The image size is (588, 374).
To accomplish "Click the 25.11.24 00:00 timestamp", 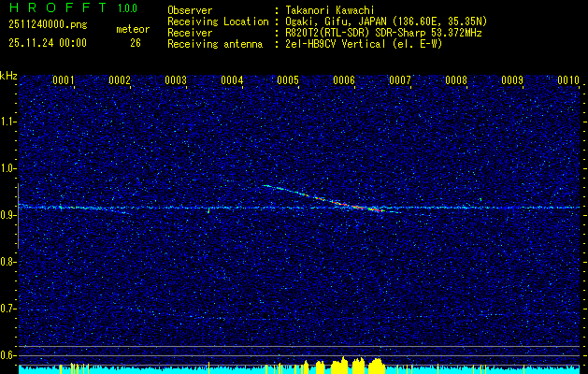I will coord(47,43).
